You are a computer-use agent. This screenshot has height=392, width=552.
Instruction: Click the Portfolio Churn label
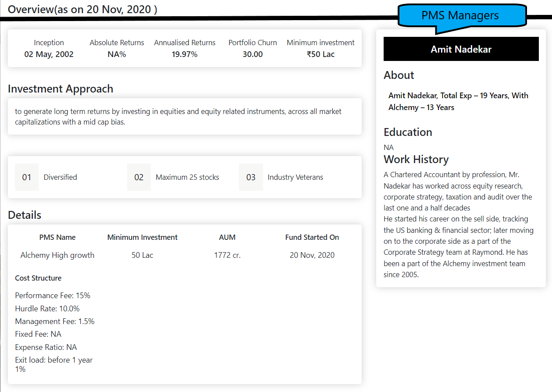point(253,43)
